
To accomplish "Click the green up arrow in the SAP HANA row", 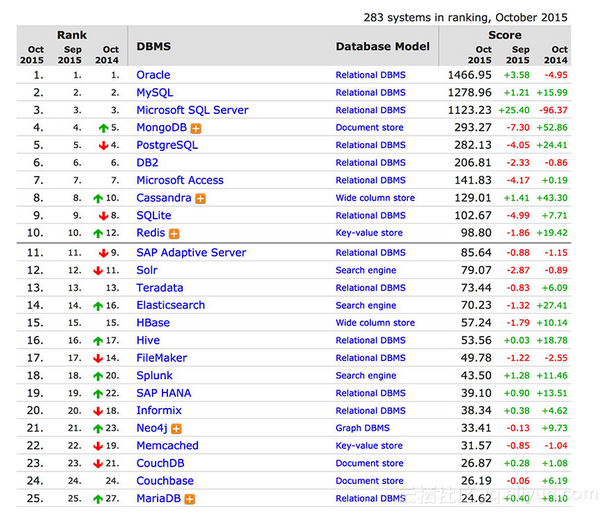I will [x=98, y=394].
